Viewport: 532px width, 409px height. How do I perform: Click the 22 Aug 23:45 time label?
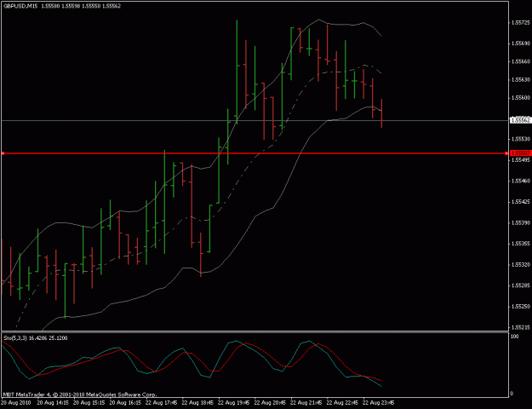coord(378,403)
